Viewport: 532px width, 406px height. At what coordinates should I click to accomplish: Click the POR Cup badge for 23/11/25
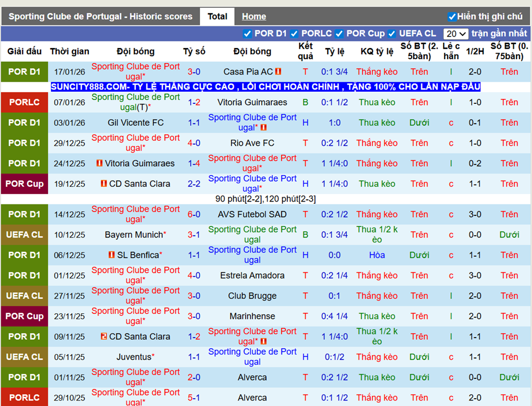pyautogui.click(x=24, y=316)
